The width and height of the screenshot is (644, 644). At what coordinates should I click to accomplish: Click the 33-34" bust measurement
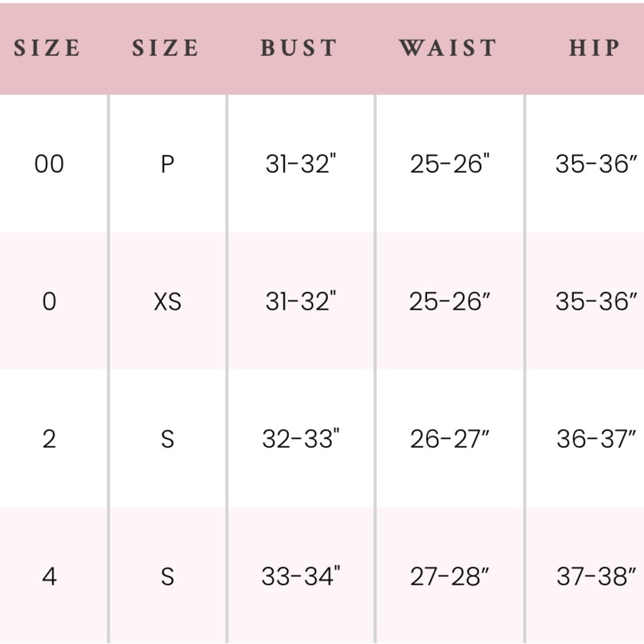click(x=301, y=576)
